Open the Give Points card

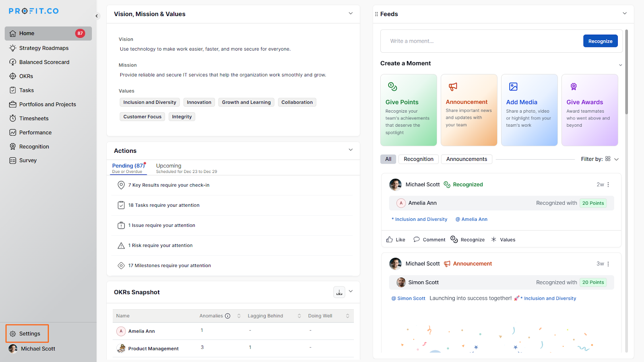(x=409, y=110)
